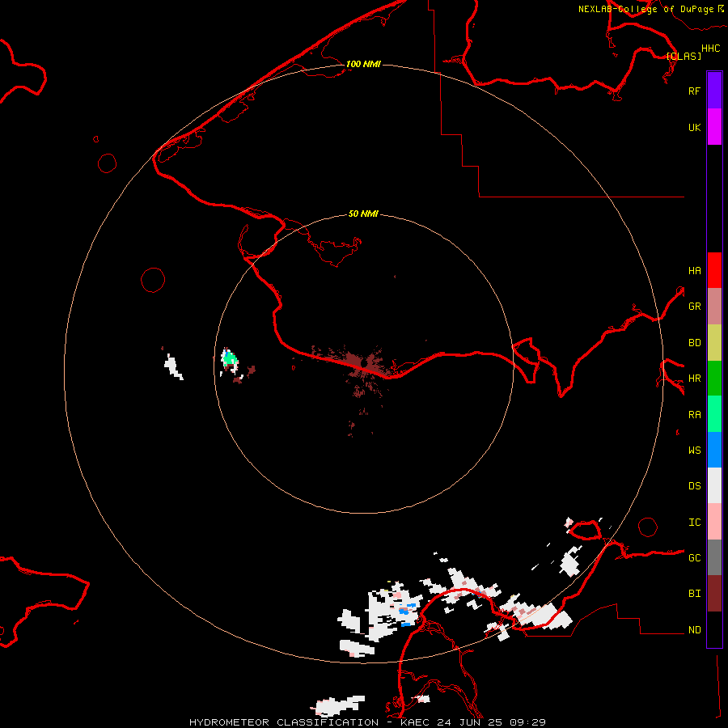Click the UK magenta legend color block
The width and height of the screenshot is (728, 728).
point(714,127)
